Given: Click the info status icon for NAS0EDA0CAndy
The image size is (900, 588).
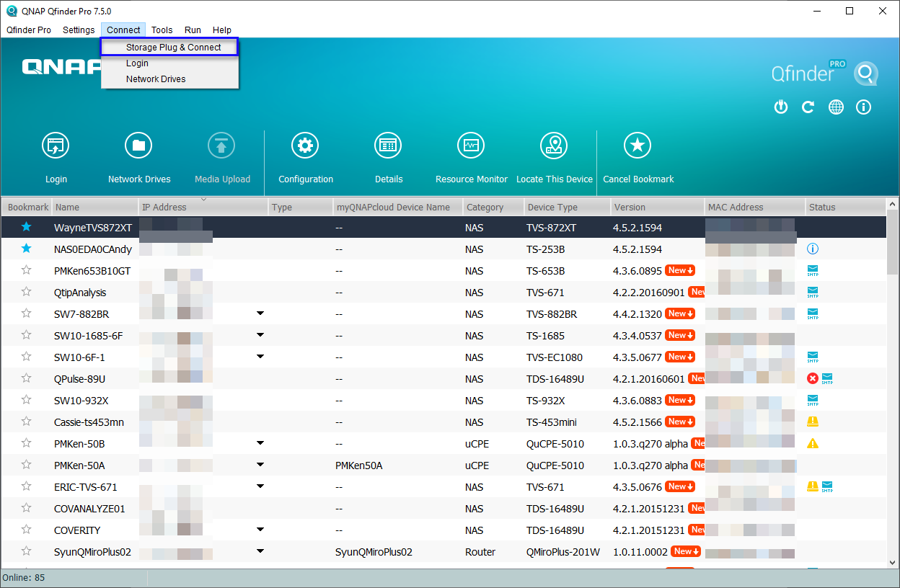Looking at the screenshot, I should point(813,249).
